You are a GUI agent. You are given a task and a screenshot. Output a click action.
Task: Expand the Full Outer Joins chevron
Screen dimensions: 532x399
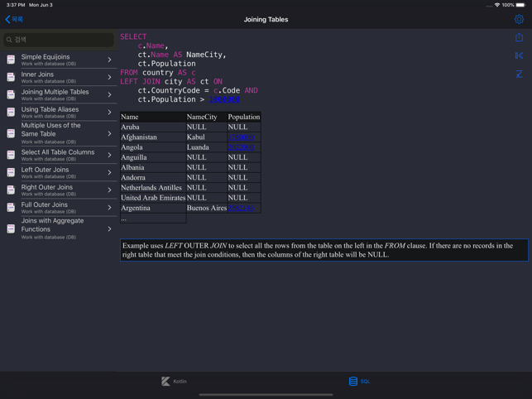(x=109, y=208)
